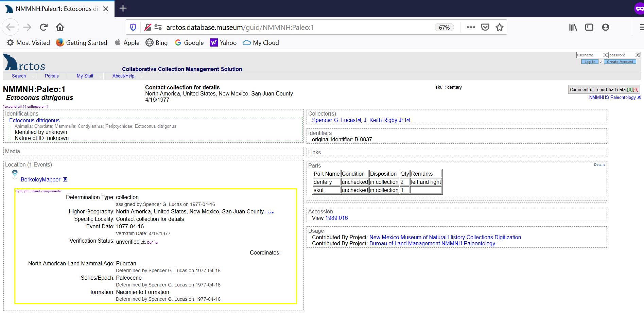Click the address bar URL
Image resolution: width=644 pixels, height=315 pixels.
tap(240, 28)
